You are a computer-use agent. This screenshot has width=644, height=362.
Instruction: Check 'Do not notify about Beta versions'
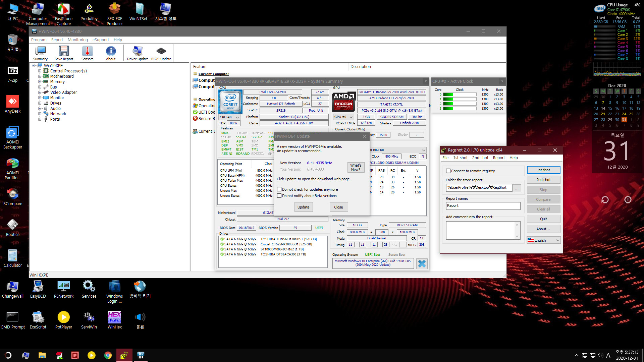279,196
